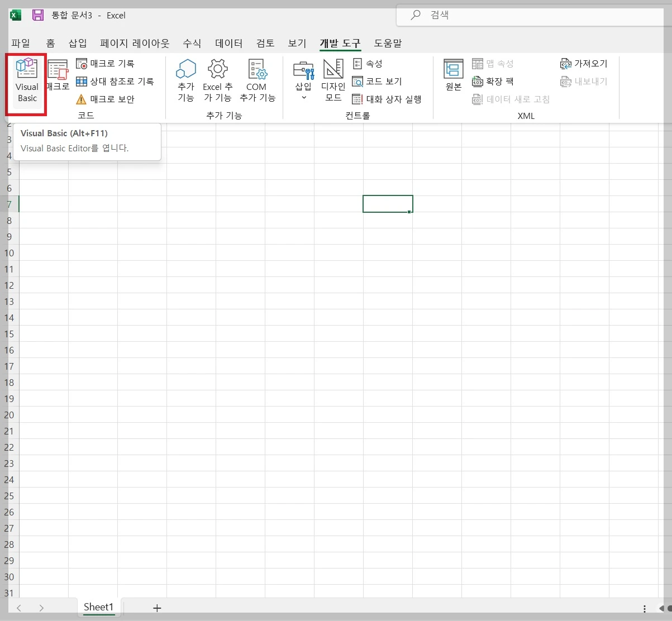Switch to the 데이터 (Data) tab

[228, 43]
